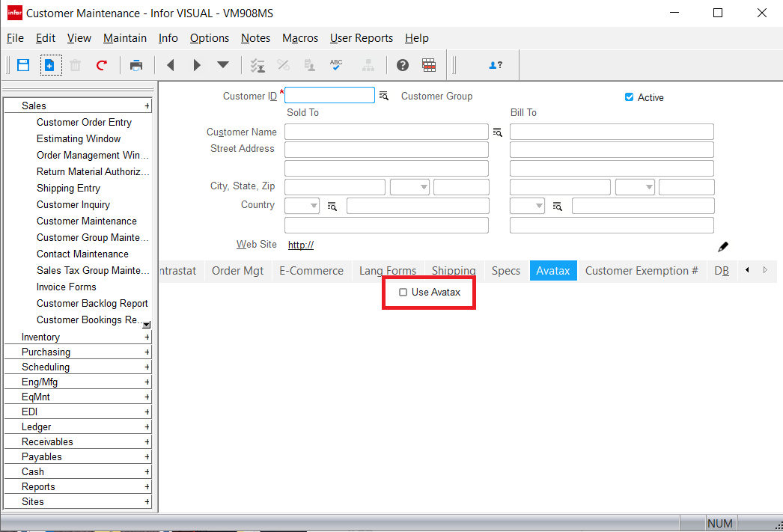Open Customer Backlog Report from Sales list
This screenshot has height=532, width=783.
click(92, 304)
